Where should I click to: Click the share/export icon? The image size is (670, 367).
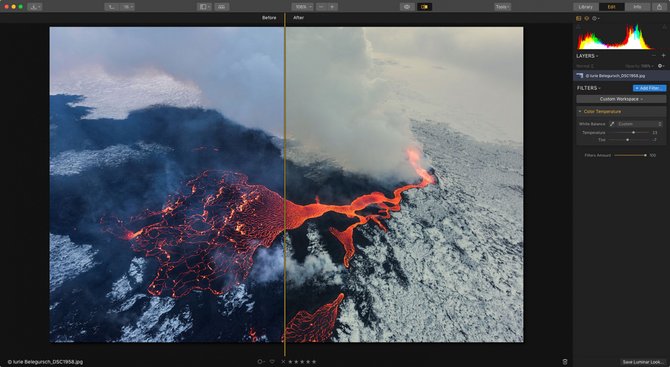659,7
